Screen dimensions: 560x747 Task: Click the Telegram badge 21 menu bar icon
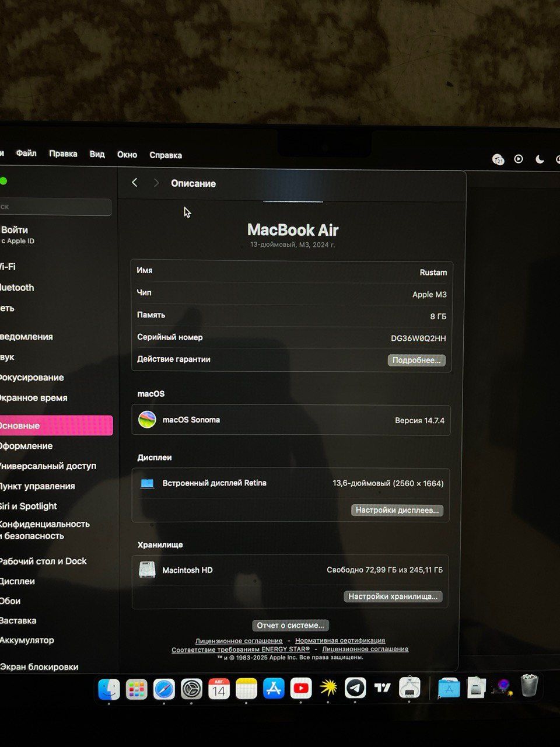(498, 159)
